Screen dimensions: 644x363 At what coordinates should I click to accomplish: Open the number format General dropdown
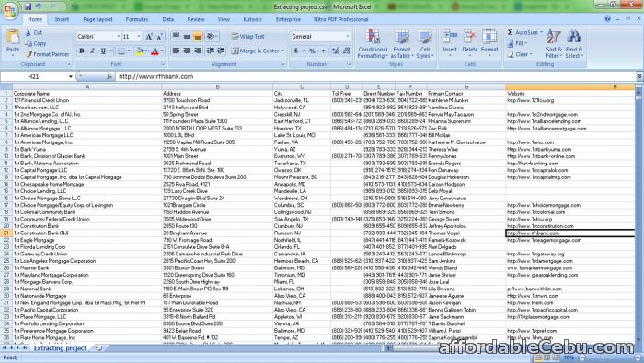point(348,37)
